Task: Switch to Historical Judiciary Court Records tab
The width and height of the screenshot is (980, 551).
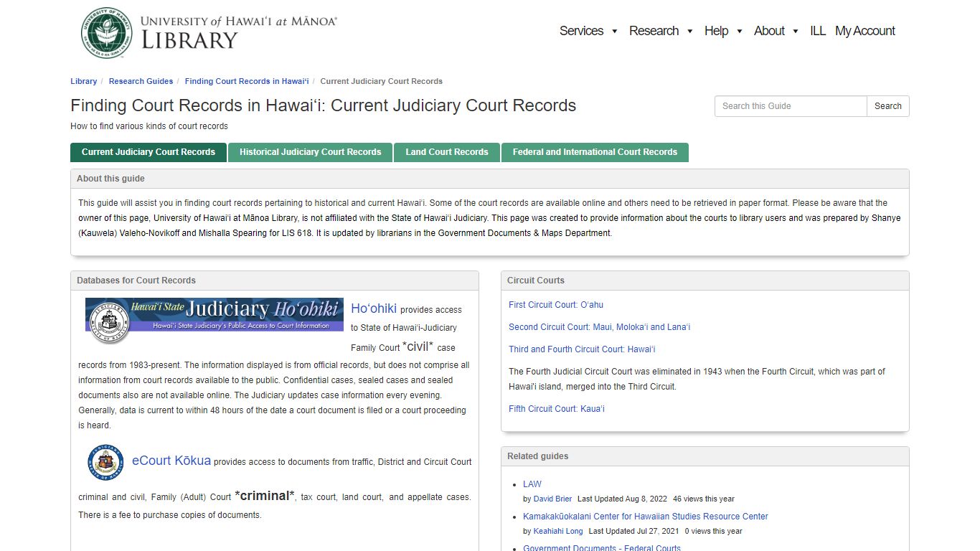Action: point(310,152)
